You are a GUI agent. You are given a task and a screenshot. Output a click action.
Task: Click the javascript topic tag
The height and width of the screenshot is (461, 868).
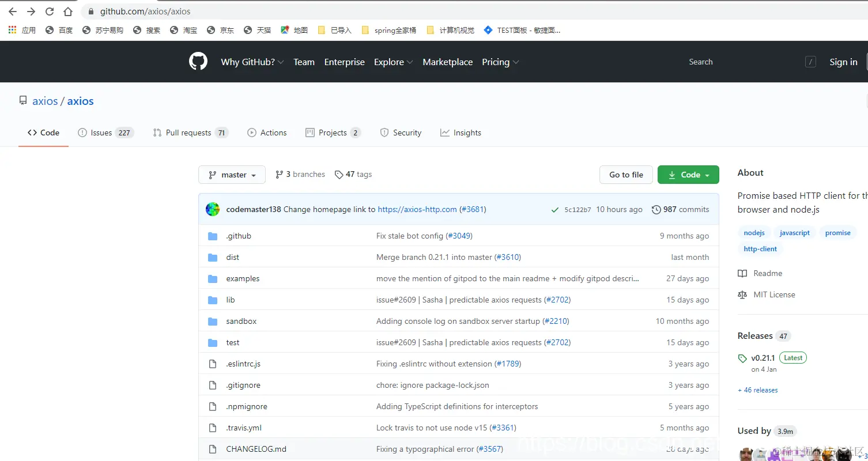click(795, 233)
